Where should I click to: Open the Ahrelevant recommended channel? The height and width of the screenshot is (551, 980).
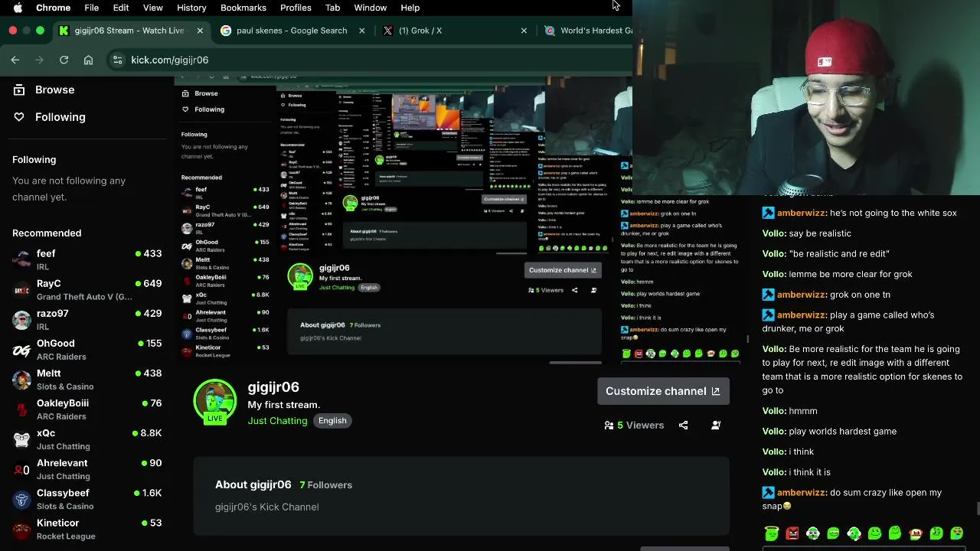click(x=87, y=469)
